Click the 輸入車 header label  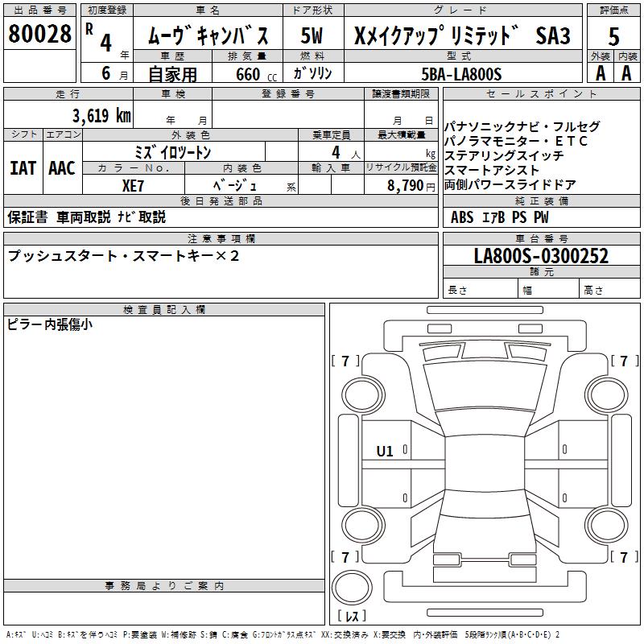click(x=331, y=168)
